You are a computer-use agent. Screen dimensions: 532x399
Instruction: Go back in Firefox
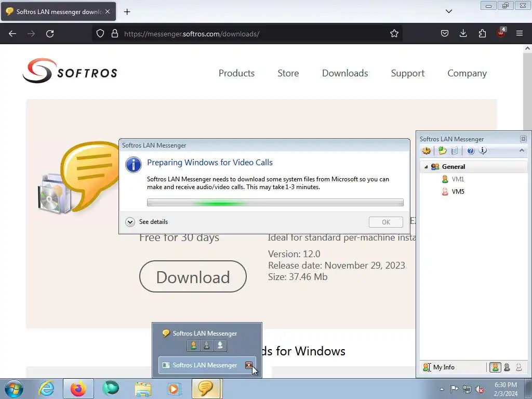(12, 34)
